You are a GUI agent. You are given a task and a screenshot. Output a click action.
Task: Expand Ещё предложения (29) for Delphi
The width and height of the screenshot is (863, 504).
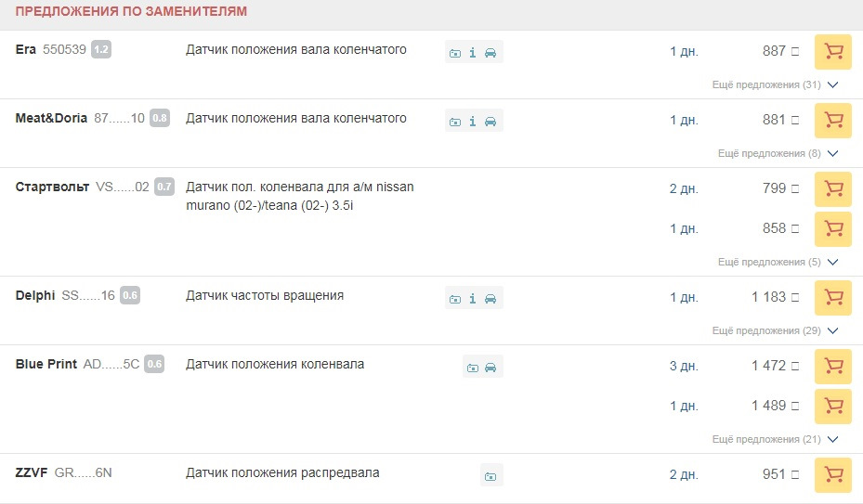point(775,330)
